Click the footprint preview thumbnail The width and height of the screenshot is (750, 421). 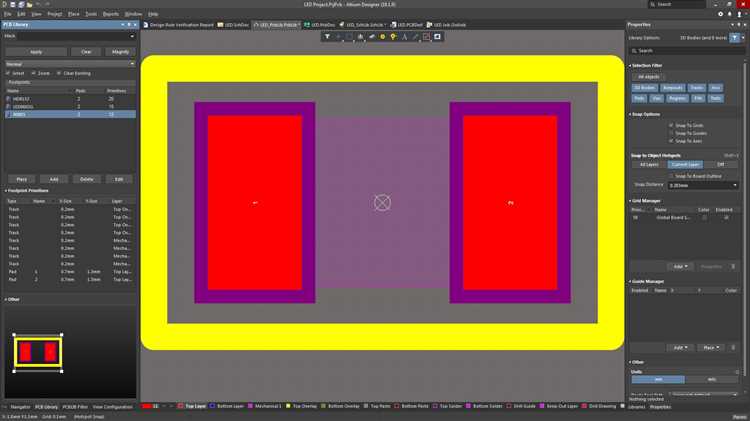tap(38, 353)
